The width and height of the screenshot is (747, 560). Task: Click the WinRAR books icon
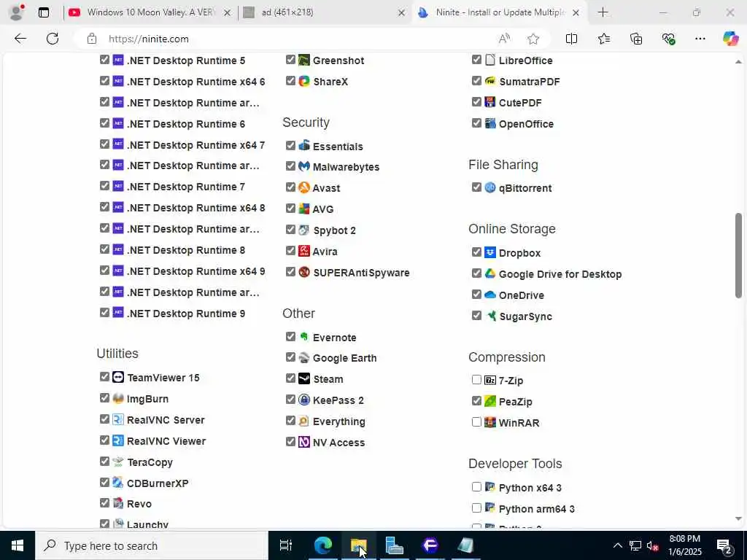pyautogui.click(x=490, y=422)
